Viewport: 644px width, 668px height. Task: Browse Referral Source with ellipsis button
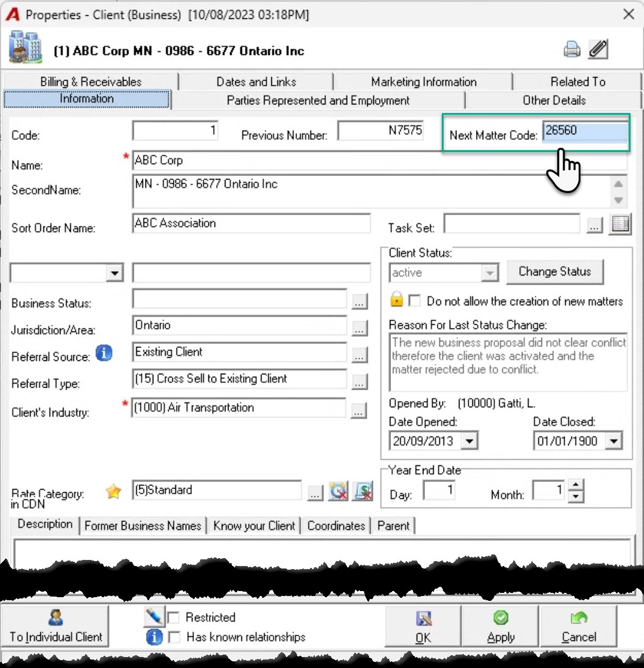coord(359,355)
